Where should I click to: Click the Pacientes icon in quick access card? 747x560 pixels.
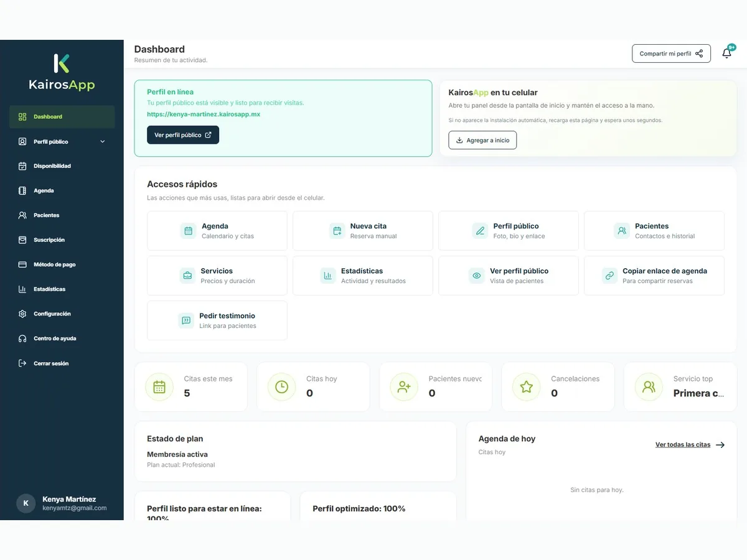tap(621, 231)
